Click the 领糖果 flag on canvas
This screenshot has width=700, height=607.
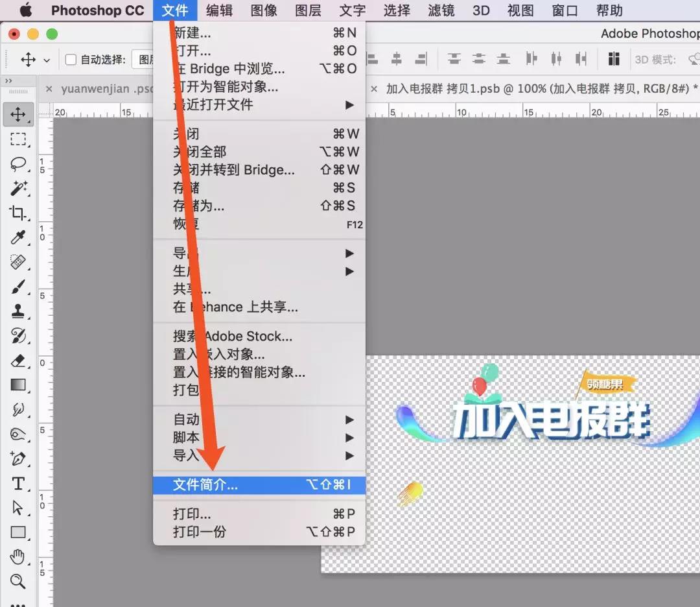click(606, 384)
